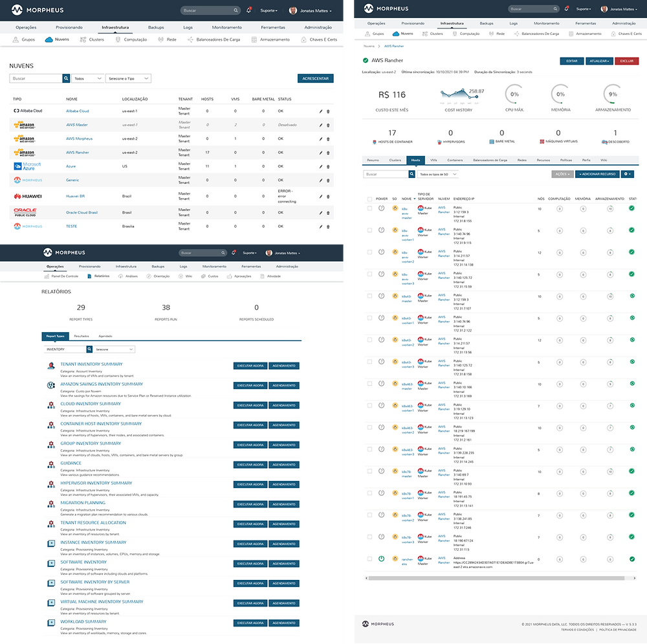This screenshot has height=644, width=647.
Task: Open notifications bell in Nuvens window header
Action: click(x=249, y=10)
